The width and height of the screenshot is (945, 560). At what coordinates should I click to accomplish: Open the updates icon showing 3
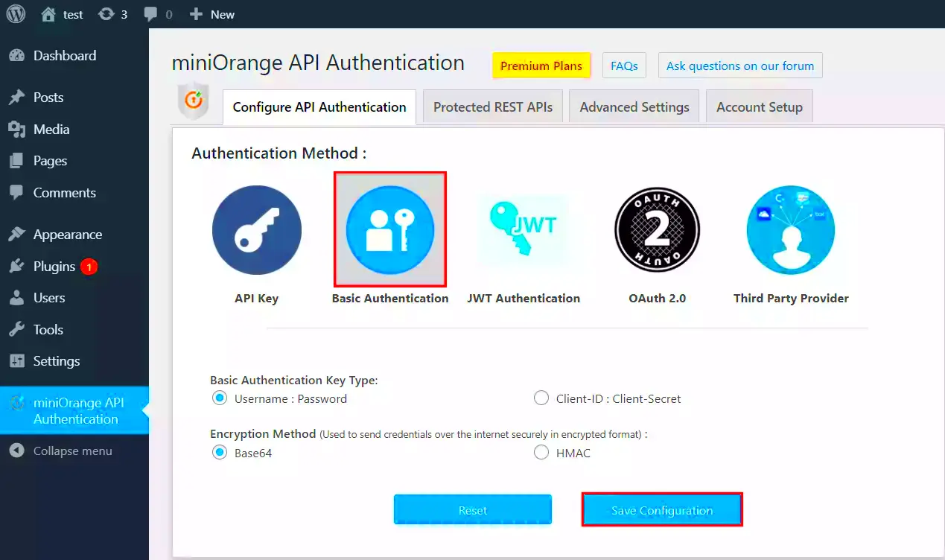pyautogui.click(x=106, y=14)
